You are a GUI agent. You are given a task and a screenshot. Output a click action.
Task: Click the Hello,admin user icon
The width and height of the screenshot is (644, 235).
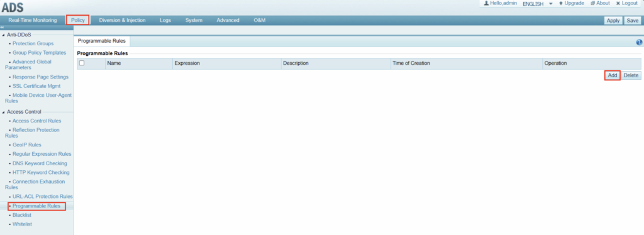click(486, 3)
